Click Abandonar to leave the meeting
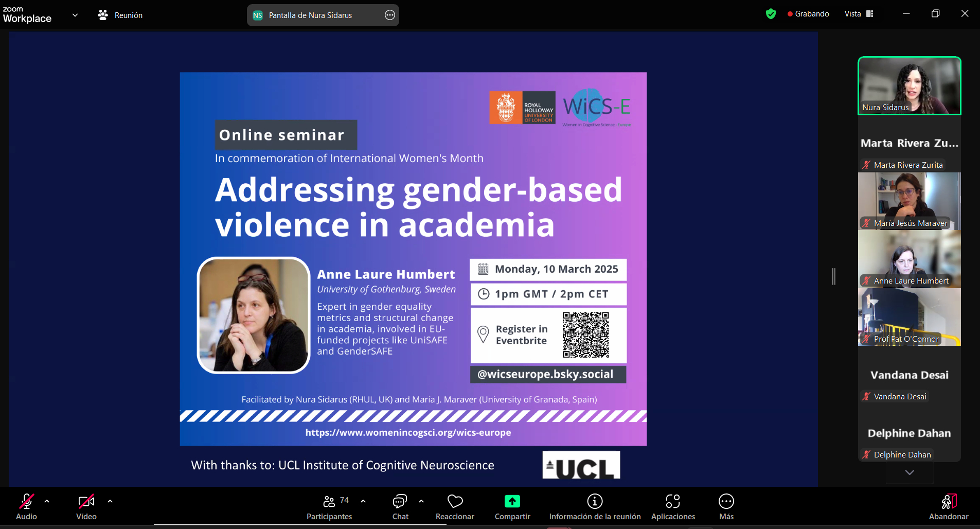Viewport: 980px width, 529px height. [948, 507]
